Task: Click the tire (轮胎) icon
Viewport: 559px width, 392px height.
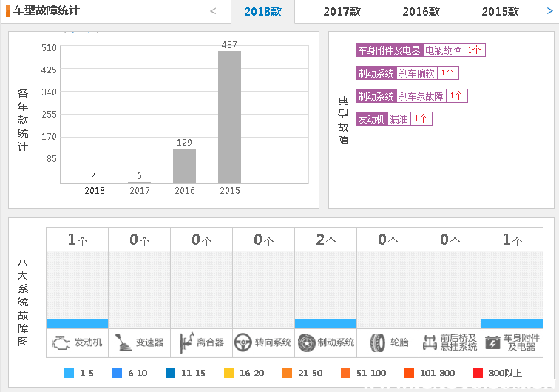Action: (x=377, y=343)
